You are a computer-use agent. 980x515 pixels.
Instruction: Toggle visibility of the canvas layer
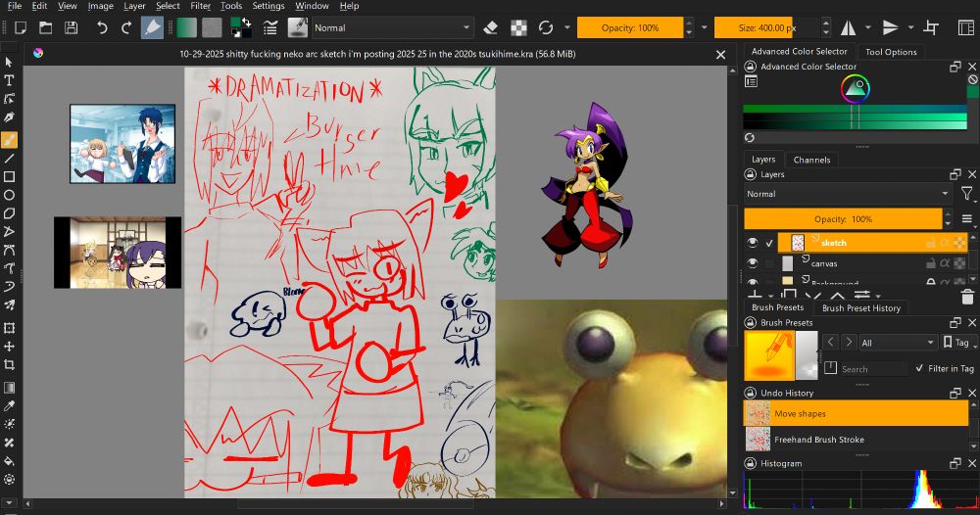pyautogui.click(x=752, y=262)
